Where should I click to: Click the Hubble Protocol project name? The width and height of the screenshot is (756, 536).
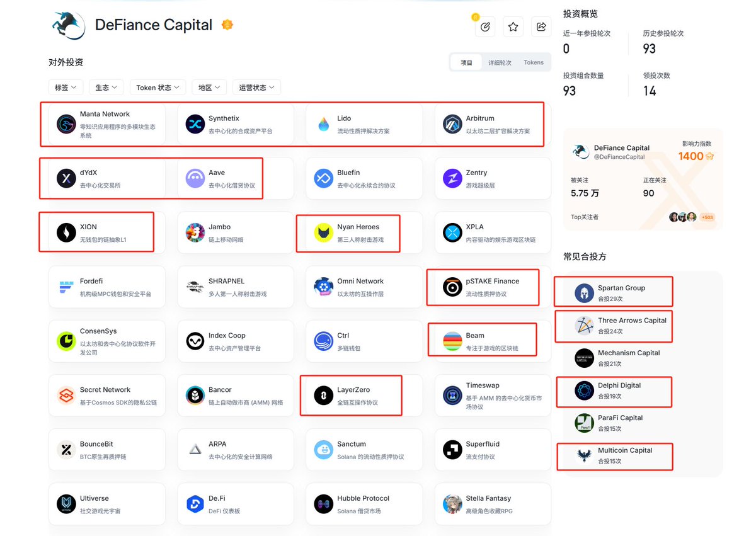point(364,498)
